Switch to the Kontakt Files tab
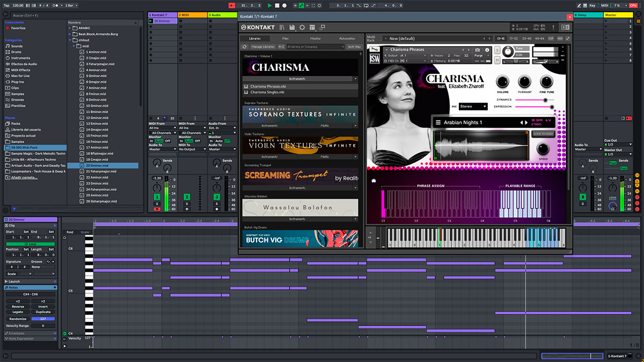The image size is (644, 362). point(286,39)
